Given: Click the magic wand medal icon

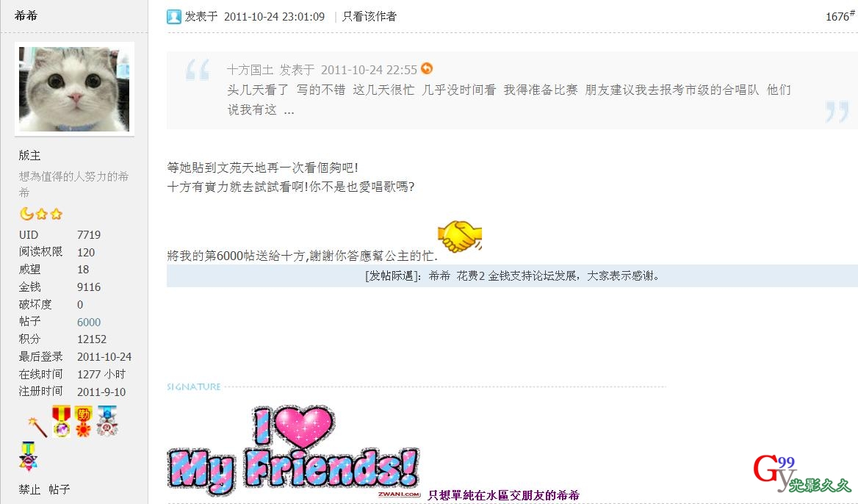Looking at the screenshot, I should [x=37, y=427].
